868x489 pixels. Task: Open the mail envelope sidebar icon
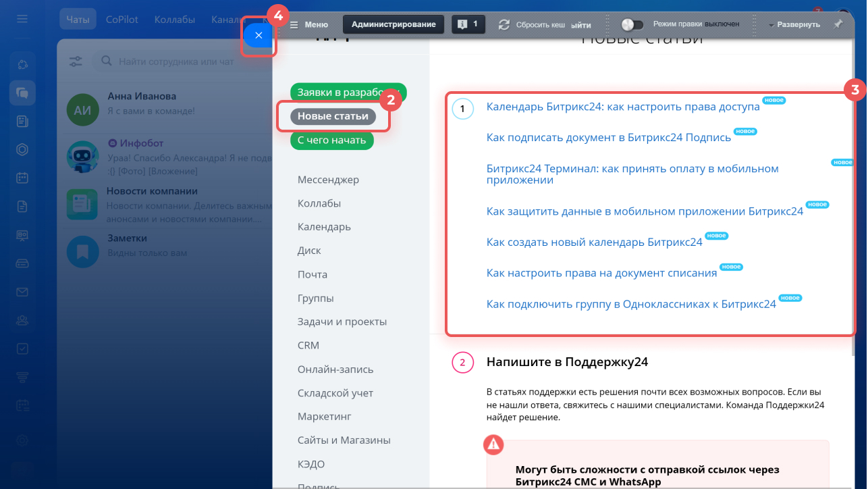tap(22, 292)
